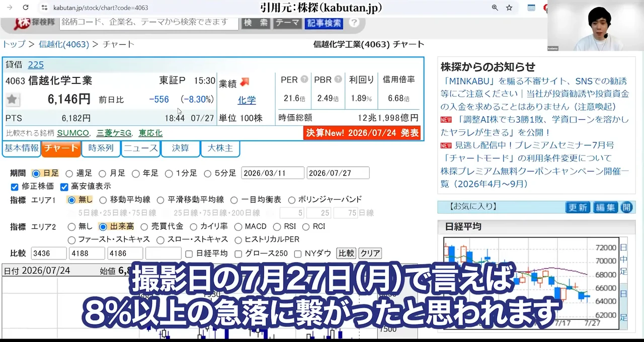Select 出来高 radio in エリア2
Screen dimensions: 644x342
tap(103, 227)
